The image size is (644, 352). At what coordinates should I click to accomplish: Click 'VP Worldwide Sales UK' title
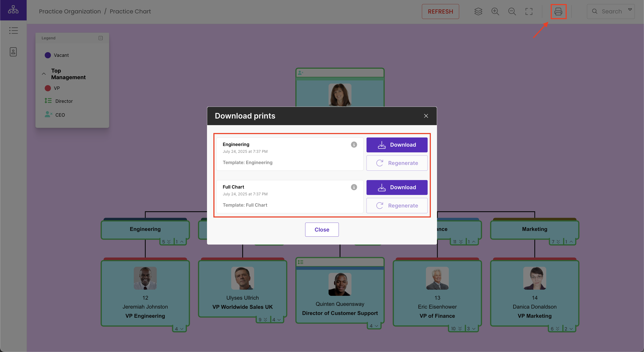coord(243,307)
